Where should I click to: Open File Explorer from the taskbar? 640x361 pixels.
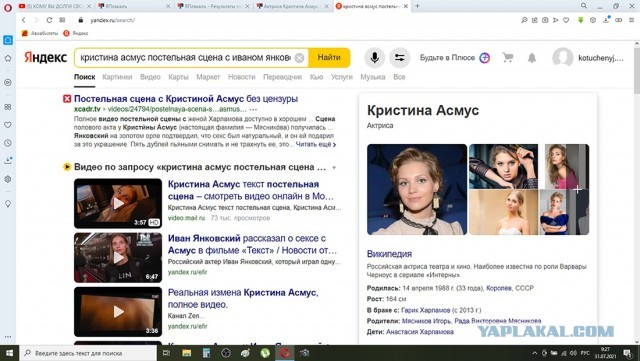(187, 353)
